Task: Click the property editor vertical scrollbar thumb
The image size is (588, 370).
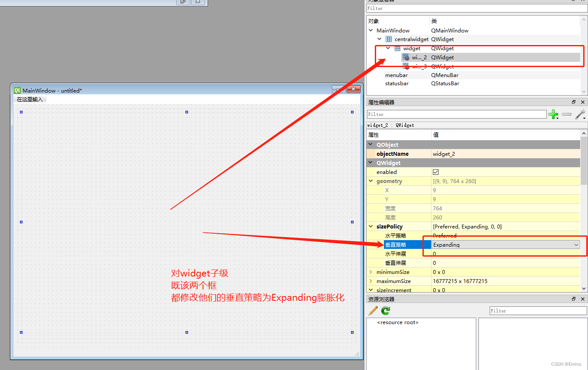Action: (x=584, y=161)
